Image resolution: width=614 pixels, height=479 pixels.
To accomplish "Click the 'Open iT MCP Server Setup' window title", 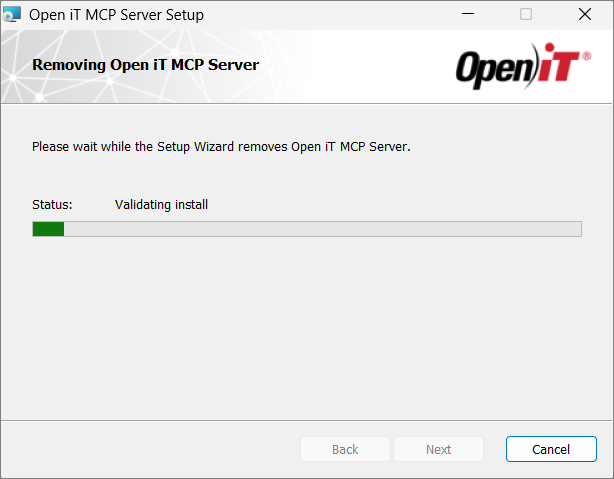I will click(116, 15).
